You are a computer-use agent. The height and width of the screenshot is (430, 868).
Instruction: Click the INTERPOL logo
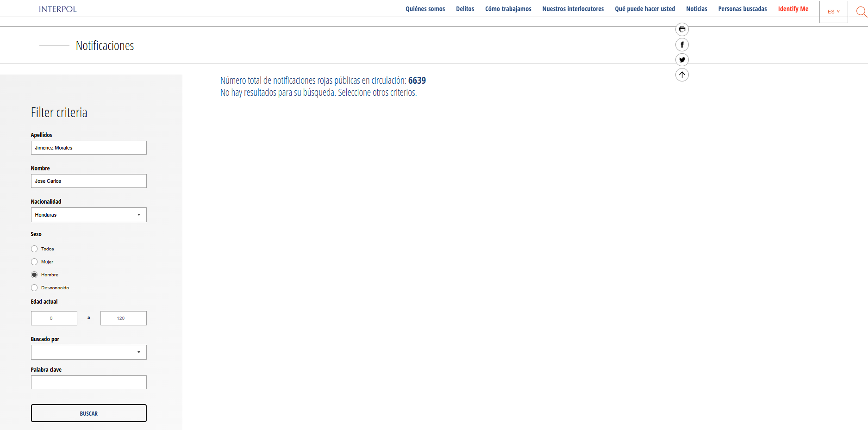point(58,9)
